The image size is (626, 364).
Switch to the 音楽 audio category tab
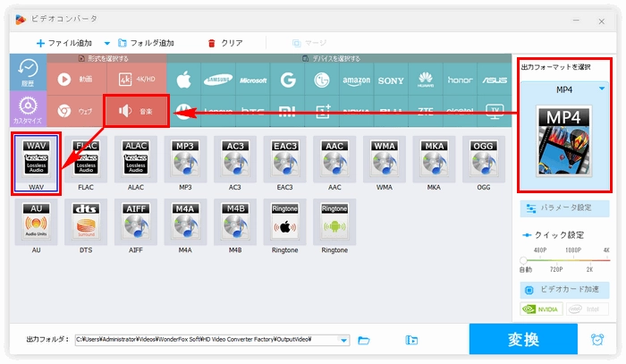[x=134, y=112]
